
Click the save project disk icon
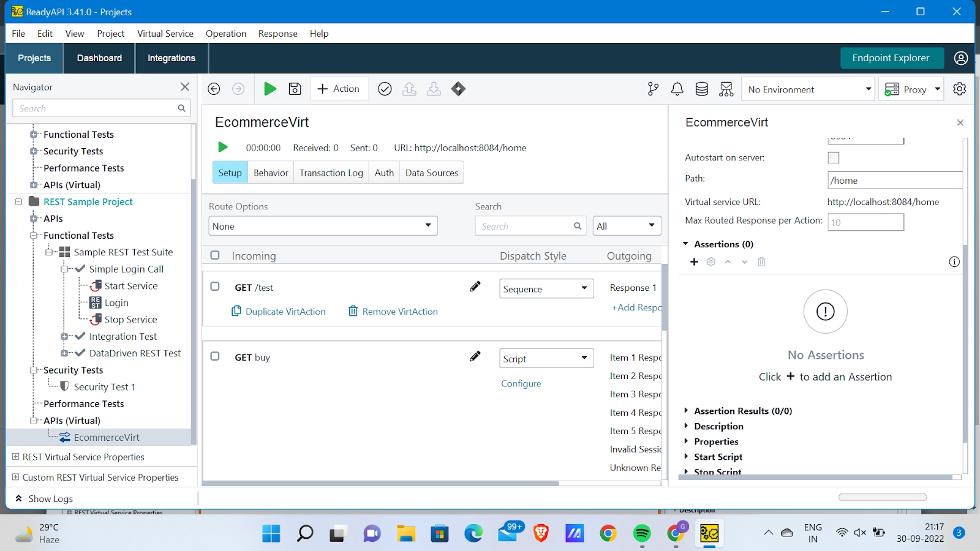(x=295, y=89)
